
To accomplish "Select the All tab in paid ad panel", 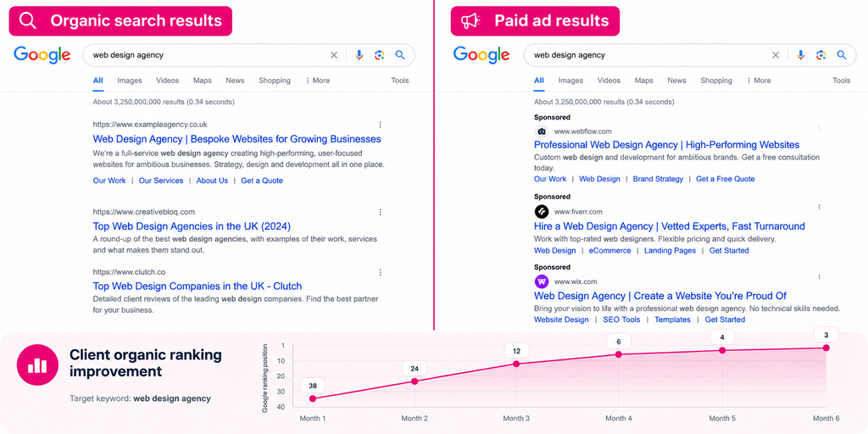I will point(538,81).
